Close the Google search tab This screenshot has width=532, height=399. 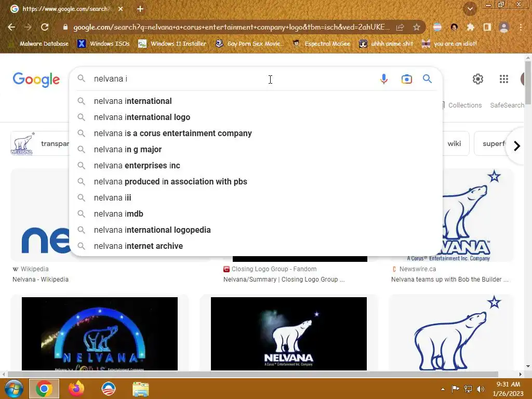121,9
